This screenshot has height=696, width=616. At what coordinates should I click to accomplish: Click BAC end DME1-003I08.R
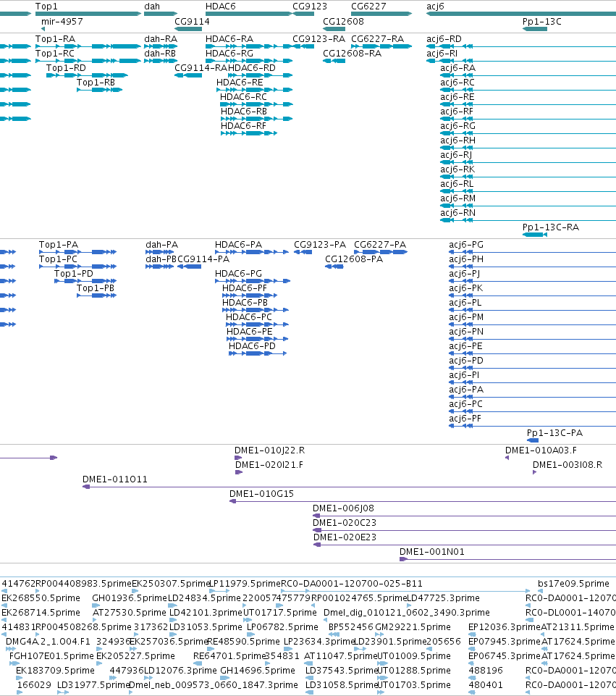point(568,465)
